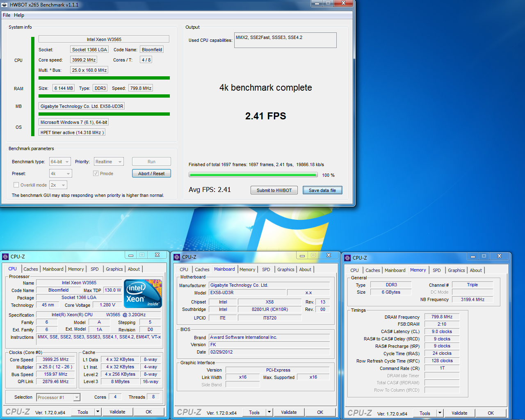Expand Tools arrow in CPU-Z Memory window
This screenshot has width=525, height=420.
coord(440,413)
